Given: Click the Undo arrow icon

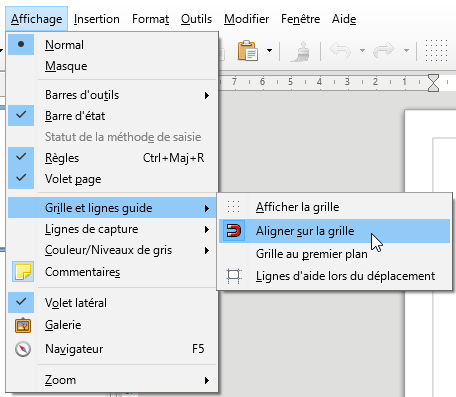Looking at the screenshot, I should point(340,50).
